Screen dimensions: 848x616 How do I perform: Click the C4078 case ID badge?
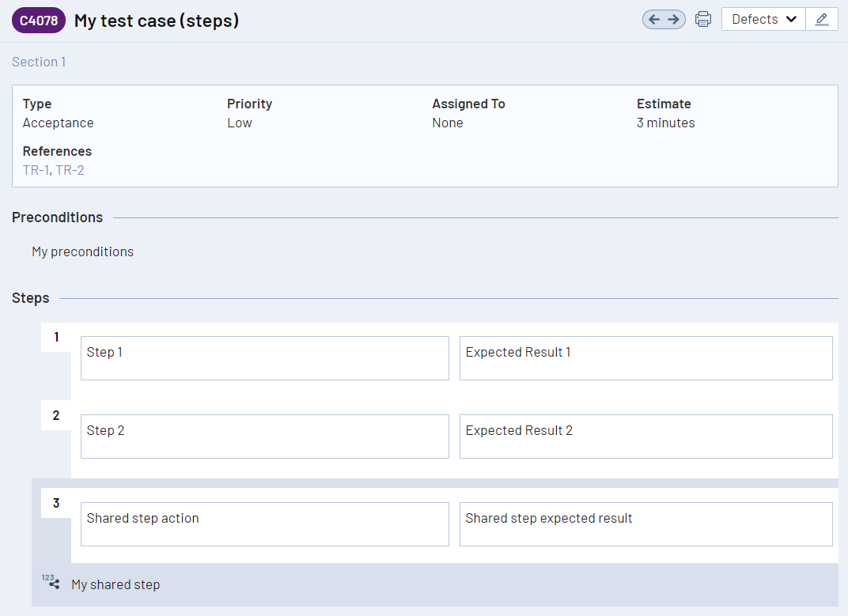(39, 21)
